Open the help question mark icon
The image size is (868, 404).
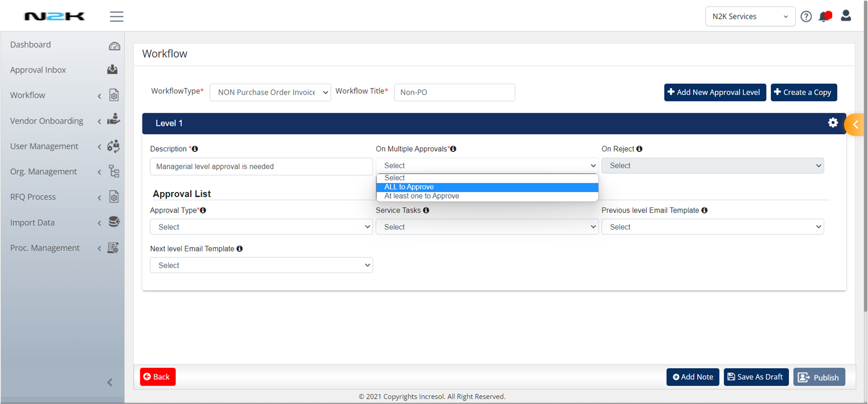tap(806, 16)
